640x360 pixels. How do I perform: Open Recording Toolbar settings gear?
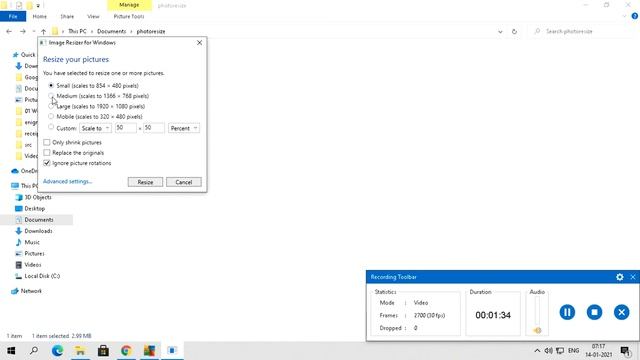(x=620, y=277)
